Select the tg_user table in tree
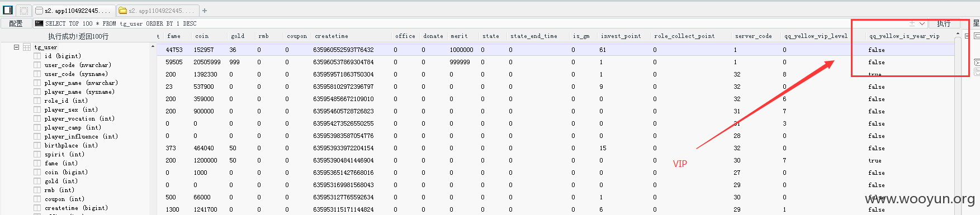980x215 pixels. (x=46, y=47)
